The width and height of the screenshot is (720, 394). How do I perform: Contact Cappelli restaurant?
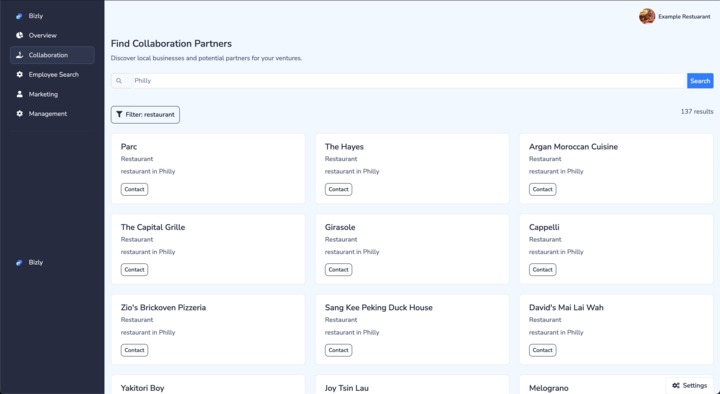tap(542, 270)
